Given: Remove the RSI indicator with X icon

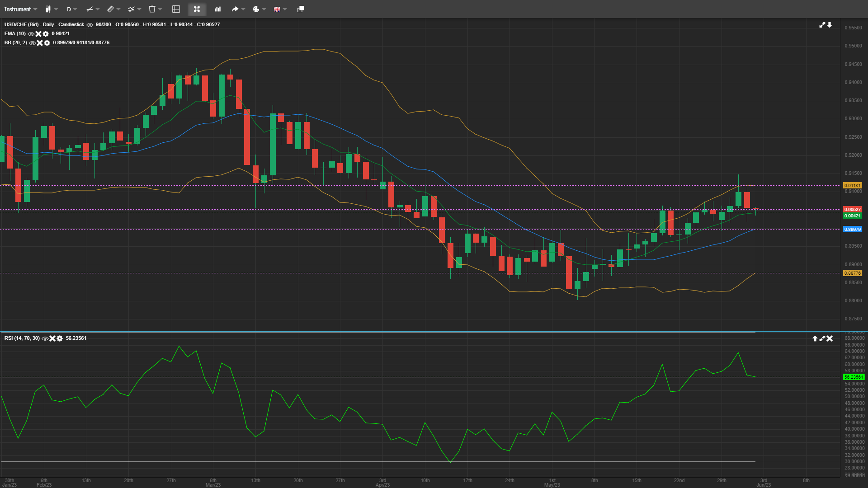Looking at the screenshot, I should click(52, 338).
